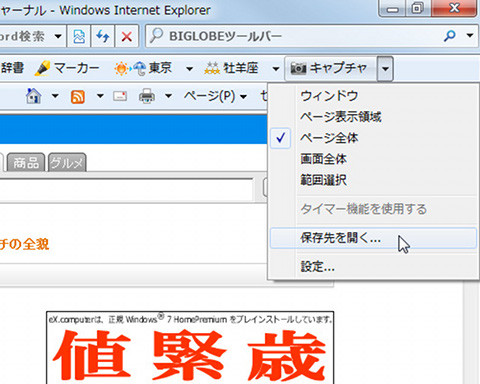Image resolution: width=480 pixels, height=384 pixels.
Task: Click the read mail envelope icon
Action: [x=120, y=96]
